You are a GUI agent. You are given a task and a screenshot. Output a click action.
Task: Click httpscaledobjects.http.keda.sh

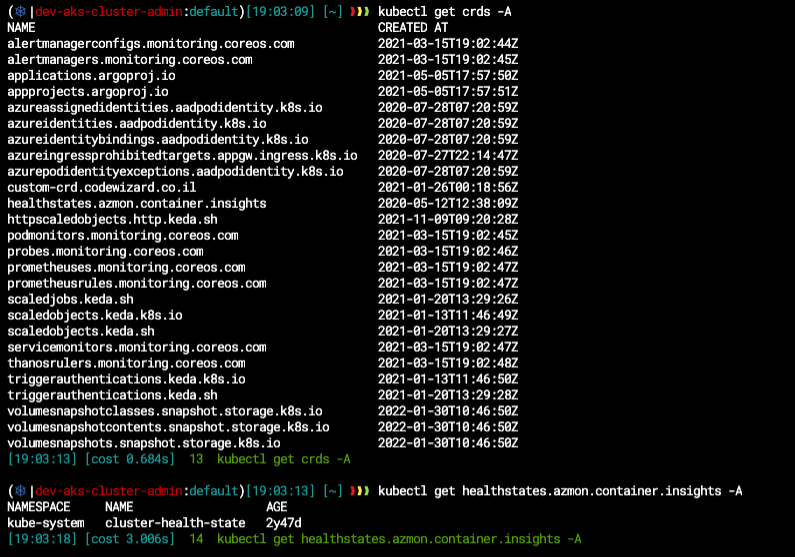click(112, 219)
